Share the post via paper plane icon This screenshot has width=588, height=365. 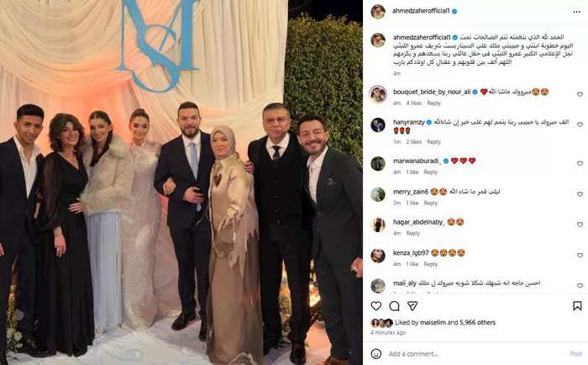tap(412, 306)
